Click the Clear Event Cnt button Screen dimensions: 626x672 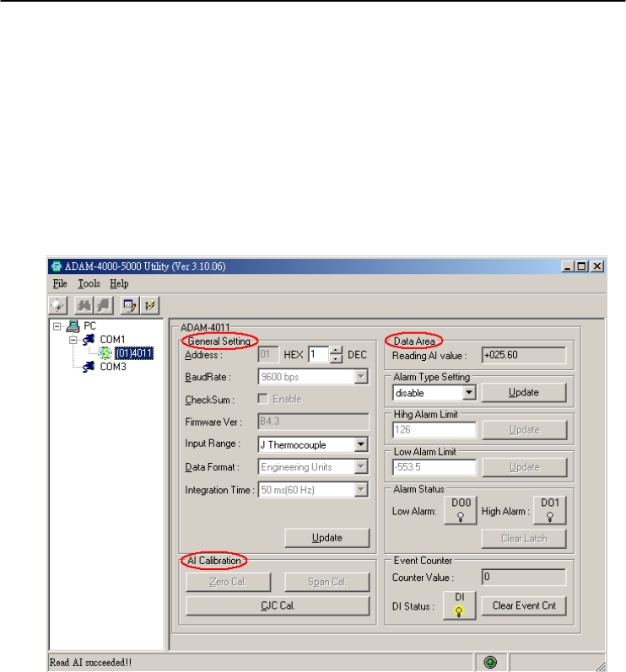click(x=524, y=605)
